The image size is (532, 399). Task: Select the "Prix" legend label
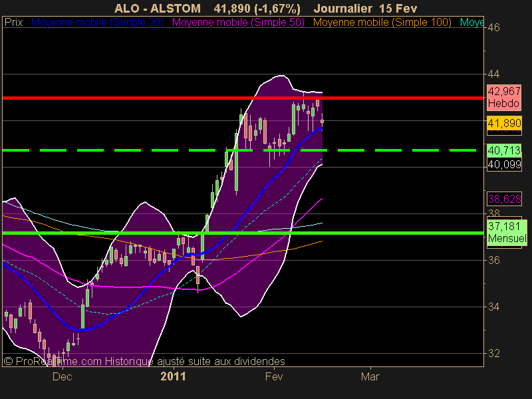tap(13, 23)
